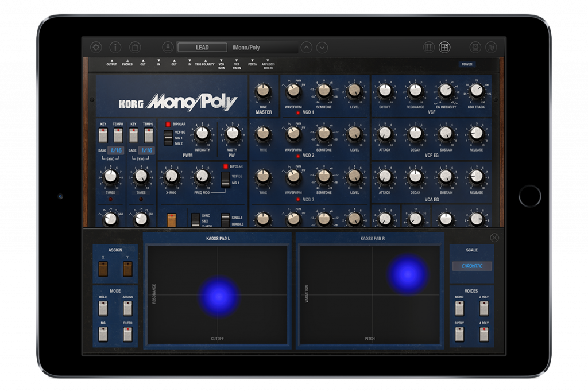
Task: Click the iMono/Poly program name
Action: pyautogui.click(x=246, y=48)
